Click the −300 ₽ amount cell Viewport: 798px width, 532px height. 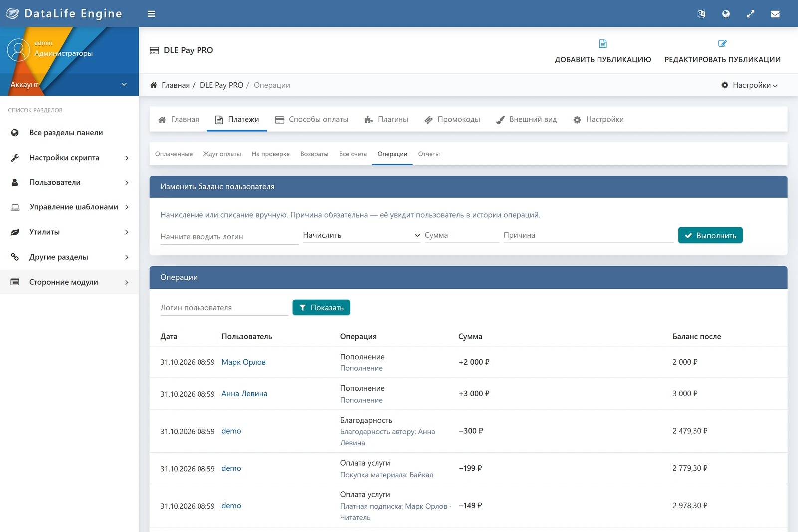[471, 431]
